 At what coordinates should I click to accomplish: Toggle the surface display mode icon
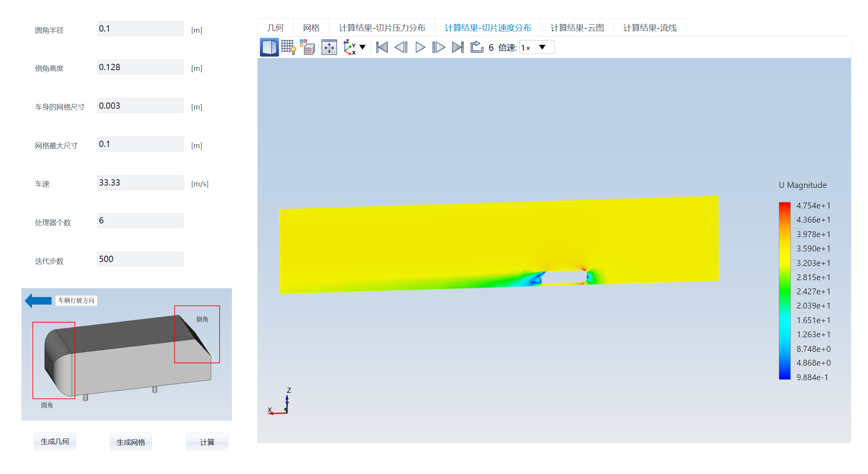pyautogui.click(x=269, y=48)
